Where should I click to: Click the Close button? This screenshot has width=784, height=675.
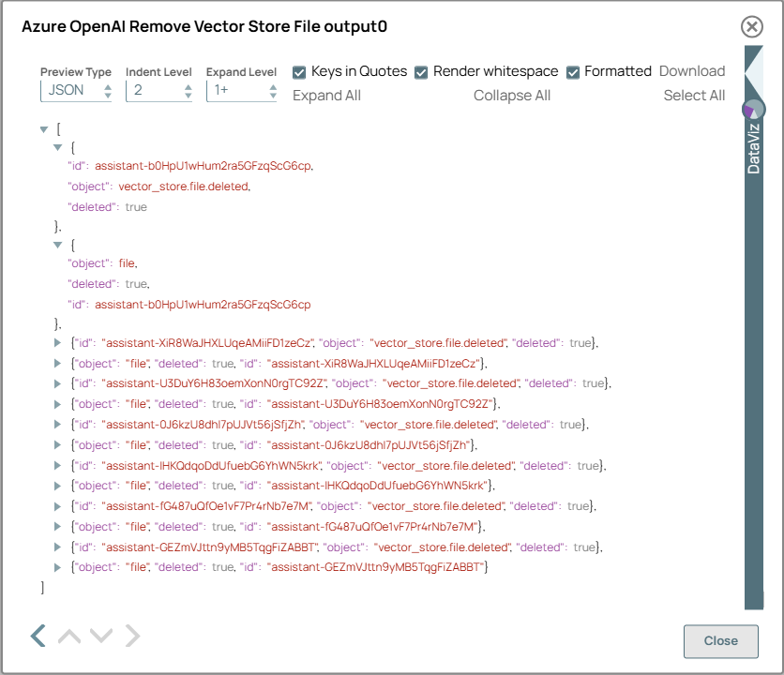[720, 641]
